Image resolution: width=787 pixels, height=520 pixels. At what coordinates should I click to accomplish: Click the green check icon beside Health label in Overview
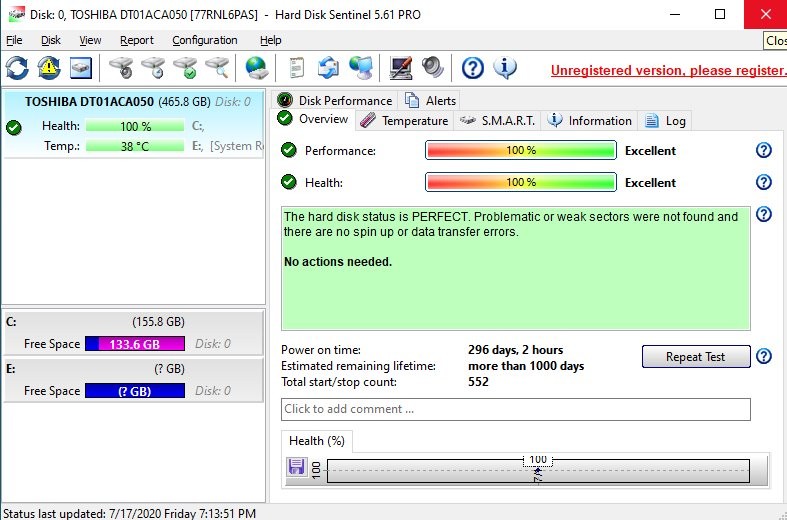coord(289,182)
